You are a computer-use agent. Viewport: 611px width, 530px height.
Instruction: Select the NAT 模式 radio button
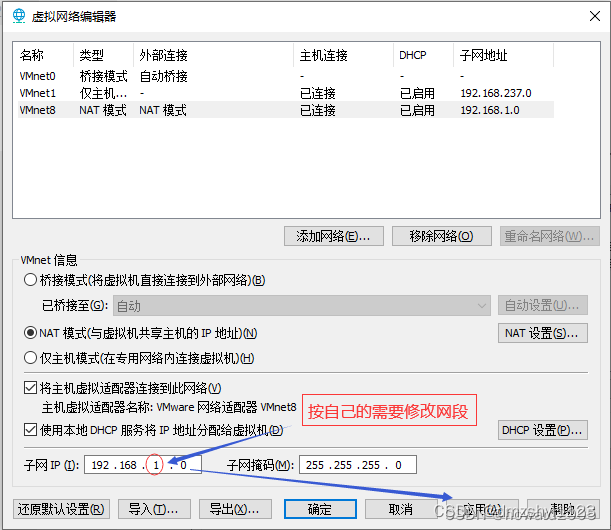[30, 333]
